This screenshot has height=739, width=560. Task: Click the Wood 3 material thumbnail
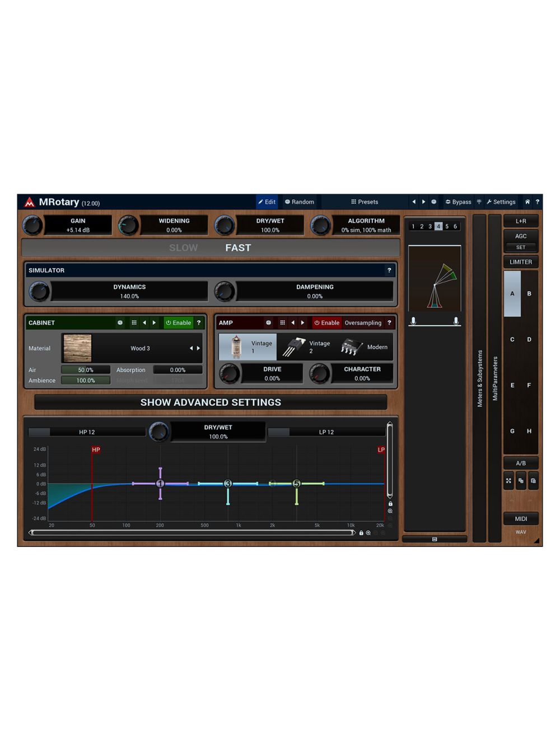[x=77, y=348]
